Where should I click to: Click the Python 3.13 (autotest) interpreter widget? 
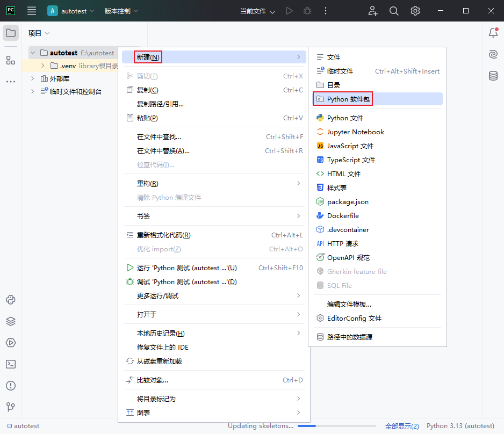point(460,426)
